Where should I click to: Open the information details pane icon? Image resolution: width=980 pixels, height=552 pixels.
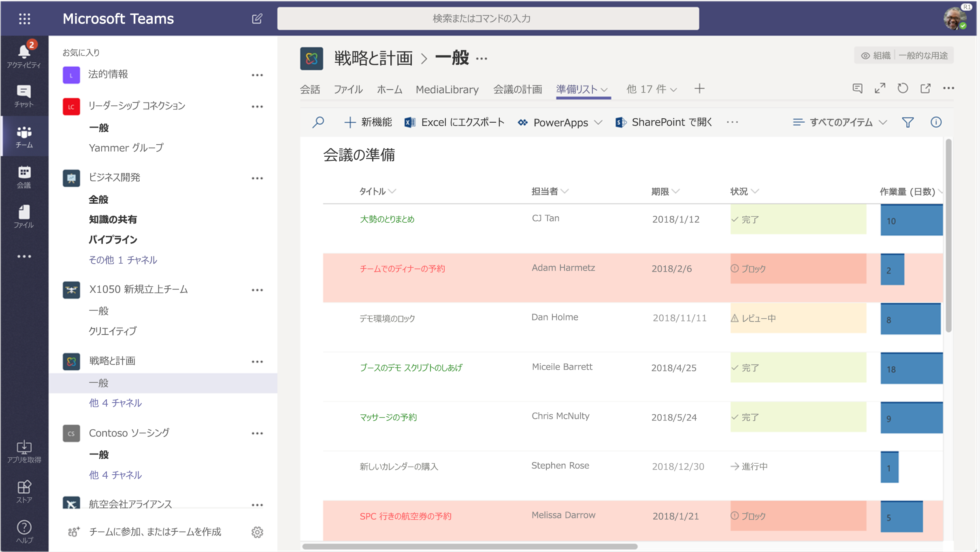tap(936, 122)
